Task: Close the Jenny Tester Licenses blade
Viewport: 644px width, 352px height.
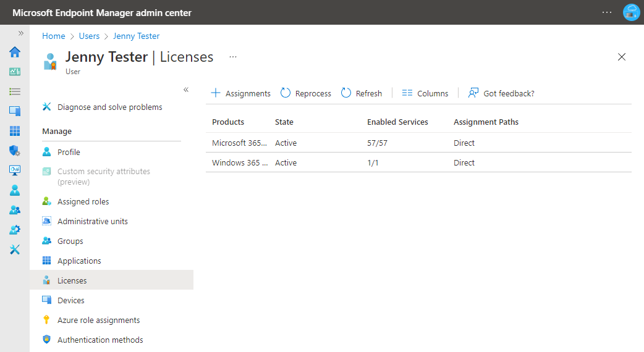Action: pyautogui.click(x=622, y=57)
